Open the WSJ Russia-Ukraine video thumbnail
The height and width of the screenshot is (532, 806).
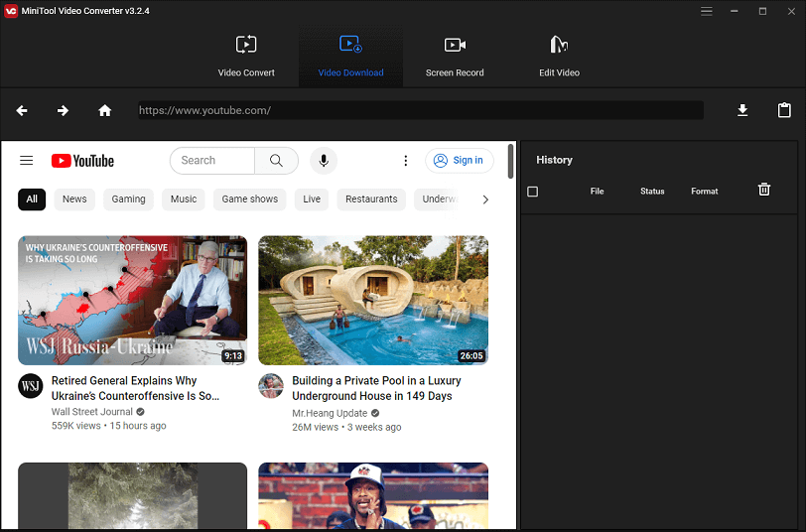click(x=133, y=300)
